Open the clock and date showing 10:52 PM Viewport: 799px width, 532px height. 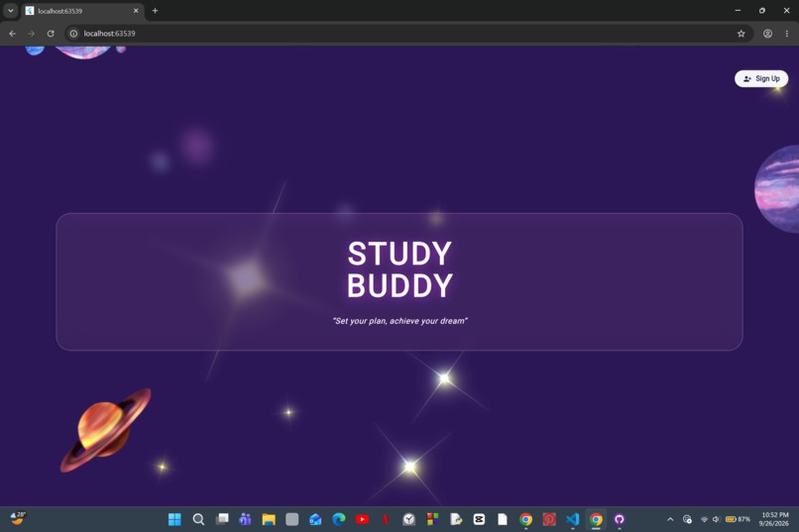[774, 519]
